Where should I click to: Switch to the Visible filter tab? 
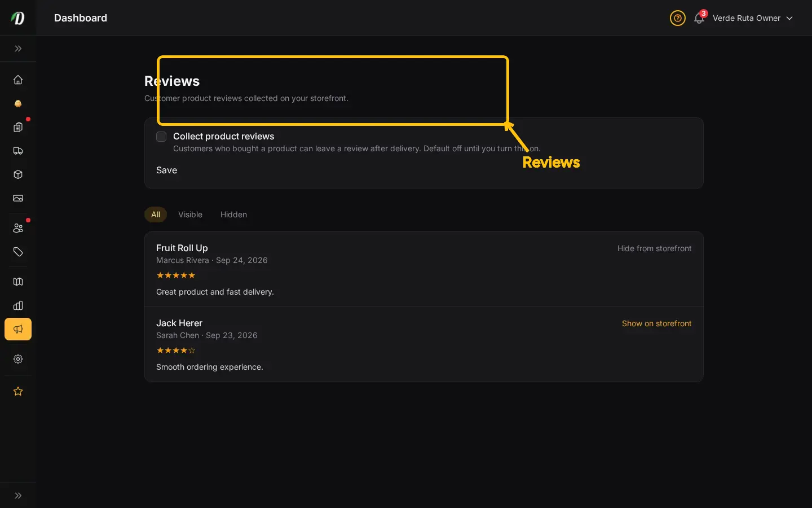pyautogui.click(x=190, y=214)
